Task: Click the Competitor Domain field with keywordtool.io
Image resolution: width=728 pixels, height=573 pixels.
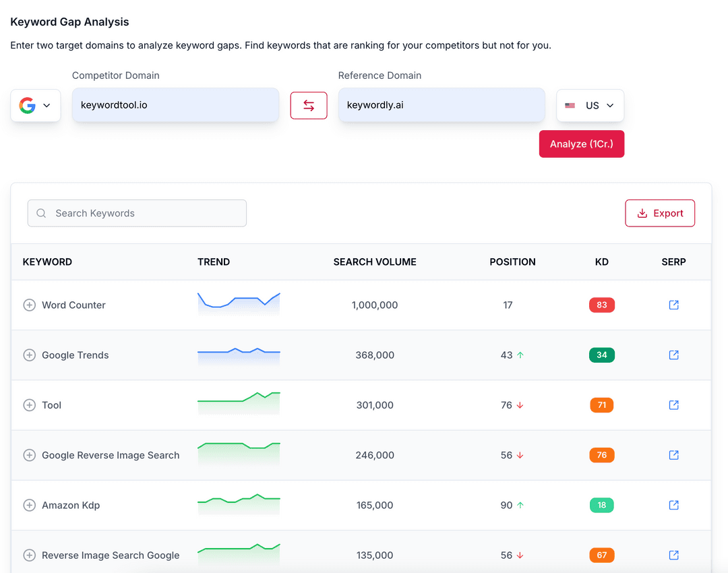Action: click(175, 105)
